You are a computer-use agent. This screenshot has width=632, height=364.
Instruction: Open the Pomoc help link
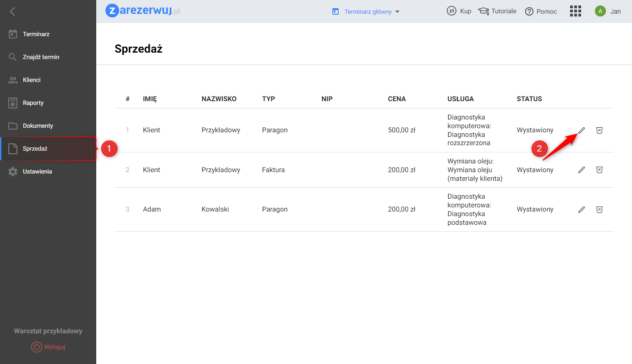541,11
